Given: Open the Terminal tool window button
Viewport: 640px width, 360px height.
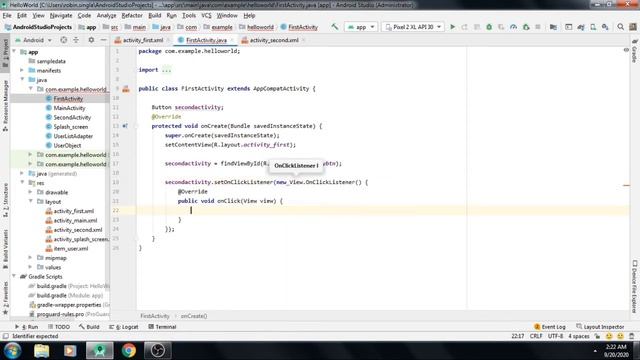Looking at the screenshot, I should point(162,327).
